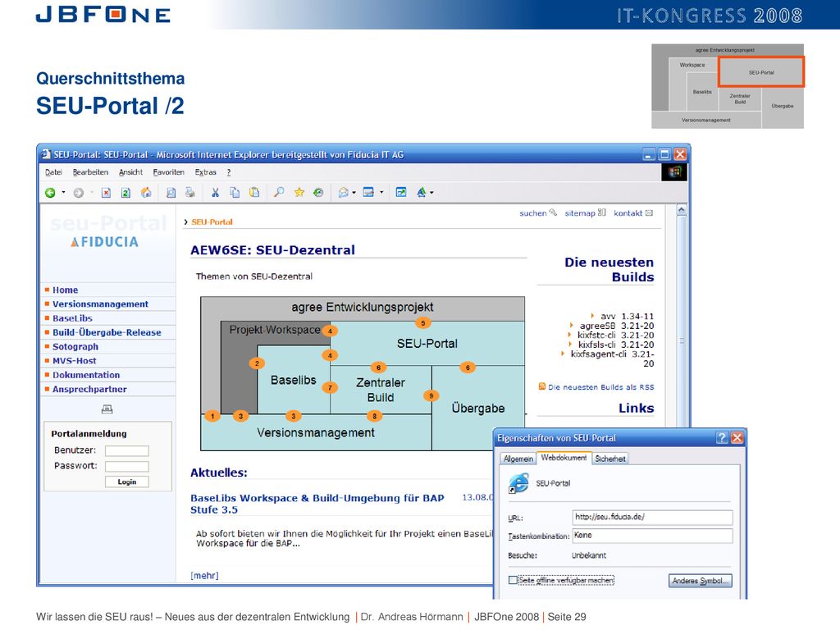Toggle 'Seite offline verfügbar machen' checkbox

point(513,580)
